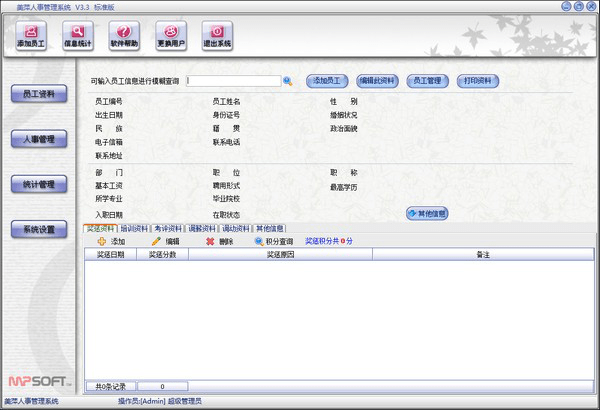Viewport: 600px width, 410px height.
Task: Open 软件帮助 help icon
Action: (124, 35)
